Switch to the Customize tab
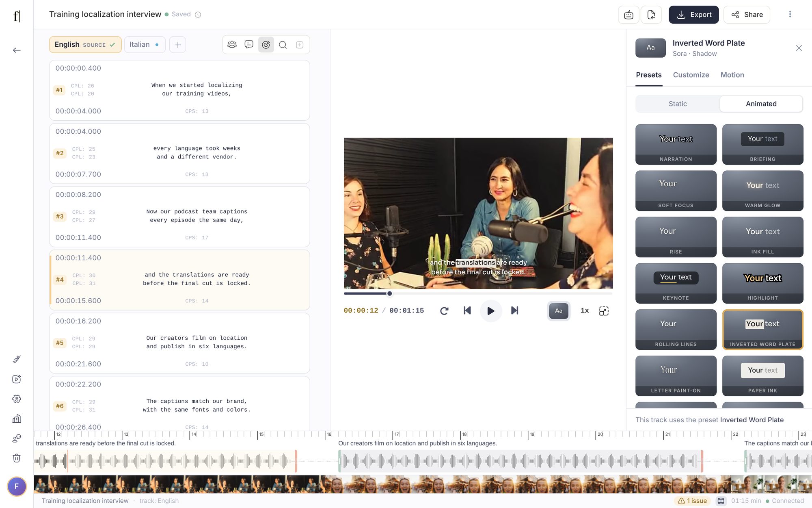The image size is (812, 508). 691,75
